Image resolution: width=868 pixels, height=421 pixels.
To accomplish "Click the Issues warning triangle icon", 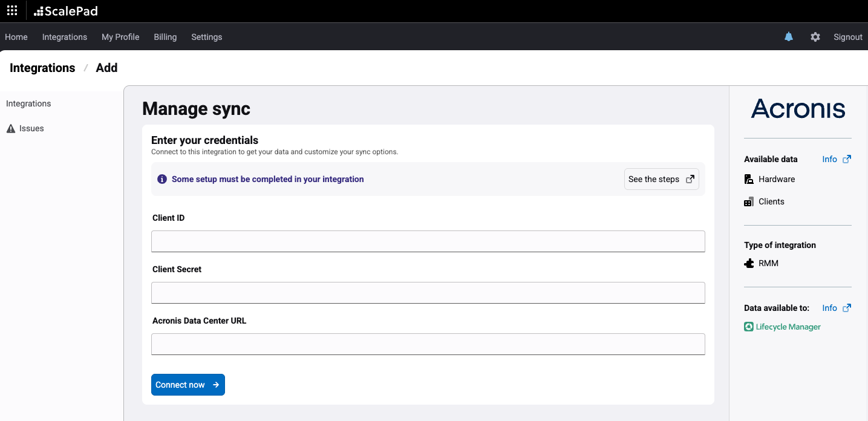I will coord(11,128).
